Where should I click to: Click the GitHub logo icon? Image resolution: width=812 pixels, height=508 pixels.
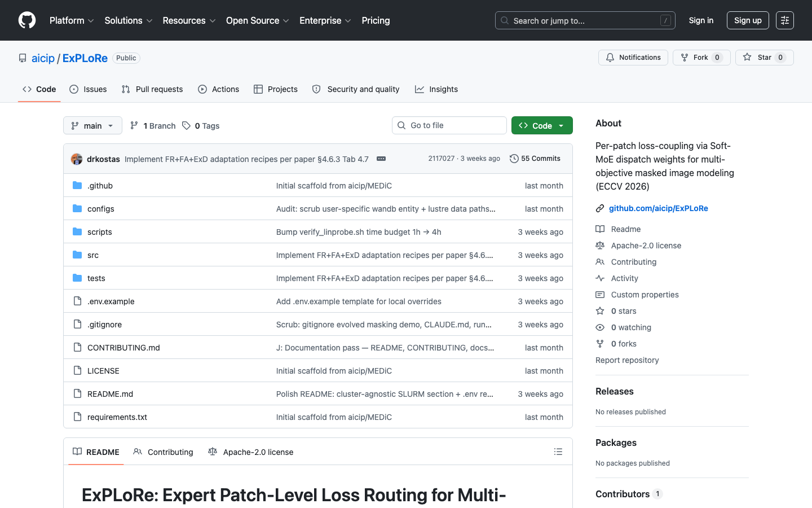27,20
